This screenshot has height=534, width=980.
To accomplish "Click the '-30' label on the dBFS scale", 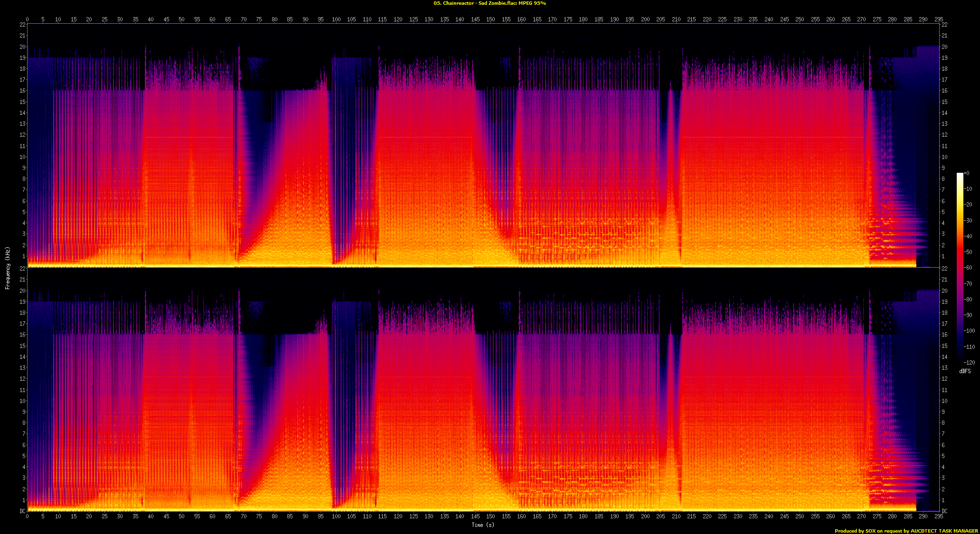I will point(969,221).
